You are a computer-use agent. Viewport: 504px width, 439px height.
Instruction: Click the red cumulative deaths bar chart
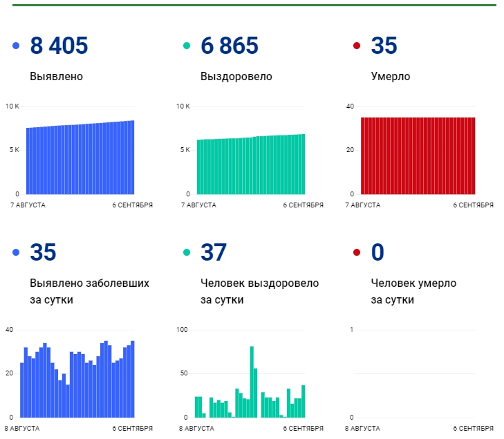(x=418, y=156)
